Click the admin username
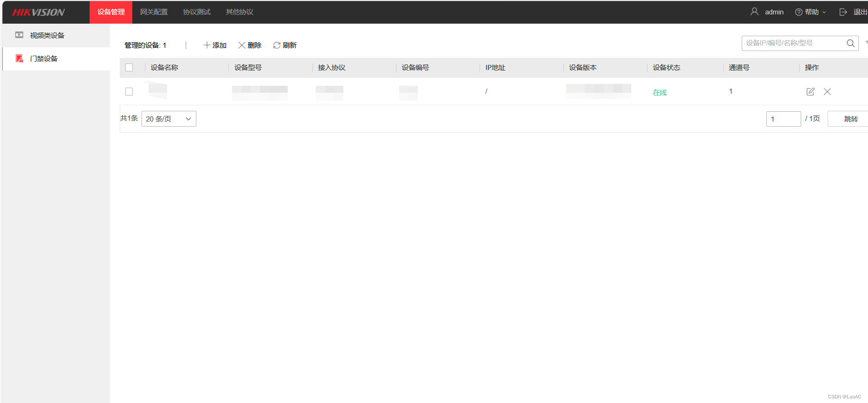This screenshot has width=868, height=403. pyautogui.click(x=774, y=12)
